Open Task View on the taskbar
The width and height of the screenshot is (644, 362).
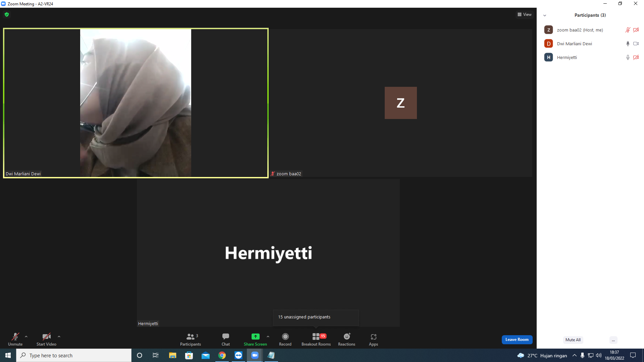tap(156, 355)
